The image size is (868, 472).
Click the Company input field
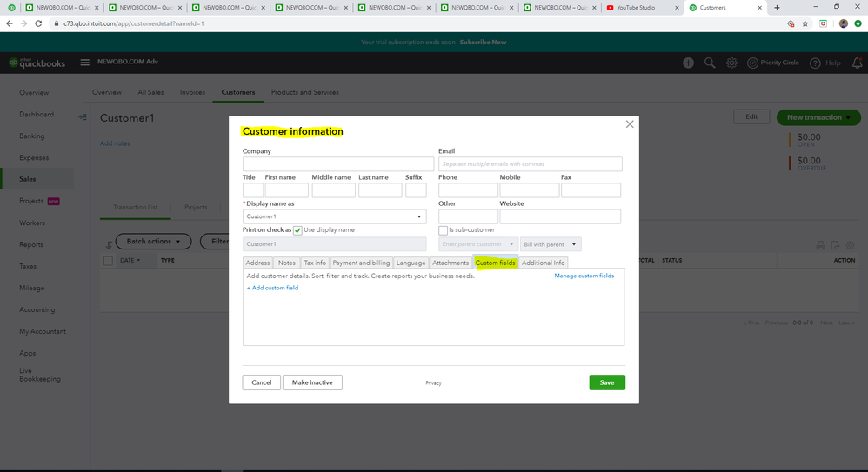point(338,163)
